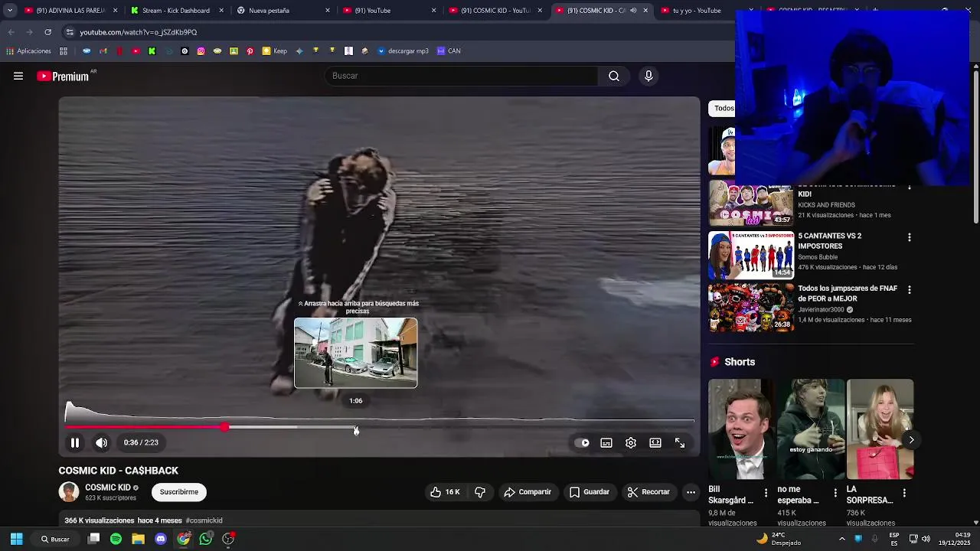980x551 pixels.
Task: Open Windows Start menu
Action: coord(16,539)
